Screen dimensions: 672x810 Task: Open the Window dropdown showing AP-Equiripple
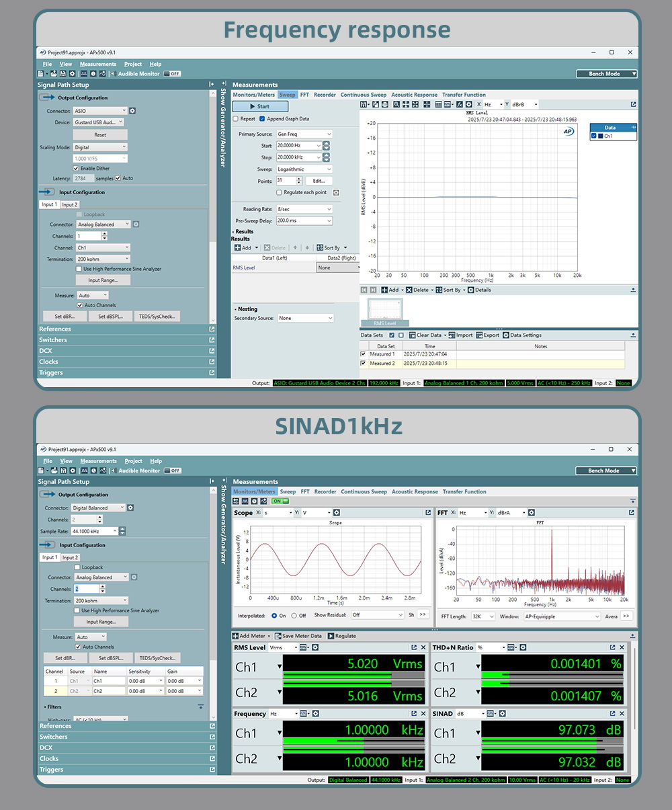click(562, 616)
